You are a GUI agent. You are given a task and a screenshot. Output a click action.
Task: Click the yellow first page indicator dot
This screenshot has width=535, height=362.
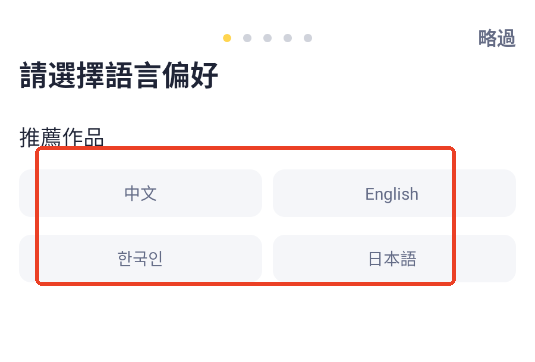click(x=227, y=38)
